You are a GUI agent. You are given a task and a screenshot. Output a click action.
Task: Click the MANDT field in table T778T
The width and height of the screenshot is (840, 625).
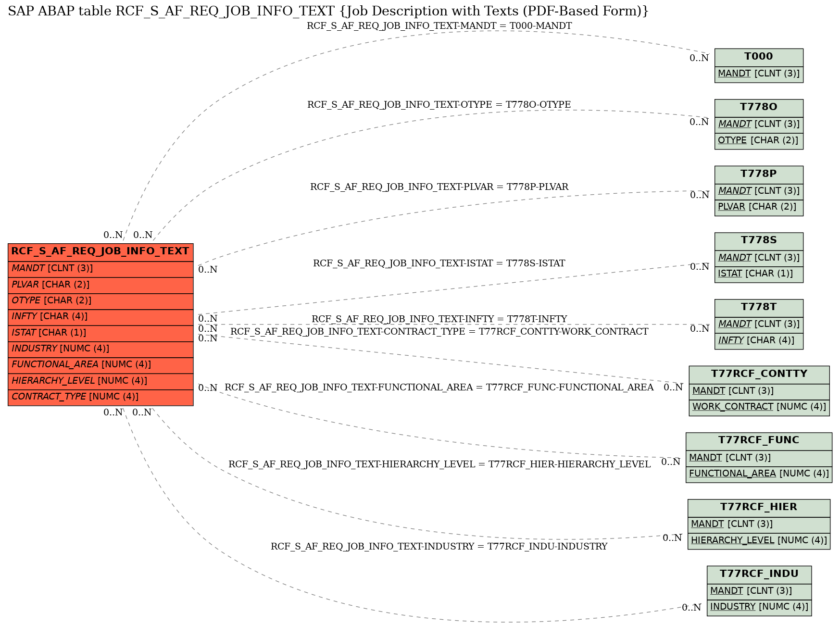coord(759,325)
